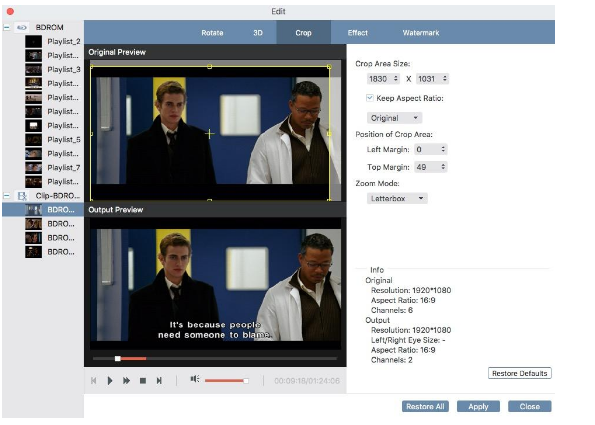
Task: Click the top-middle crop edge handle
Action: (x=209, y=67)
